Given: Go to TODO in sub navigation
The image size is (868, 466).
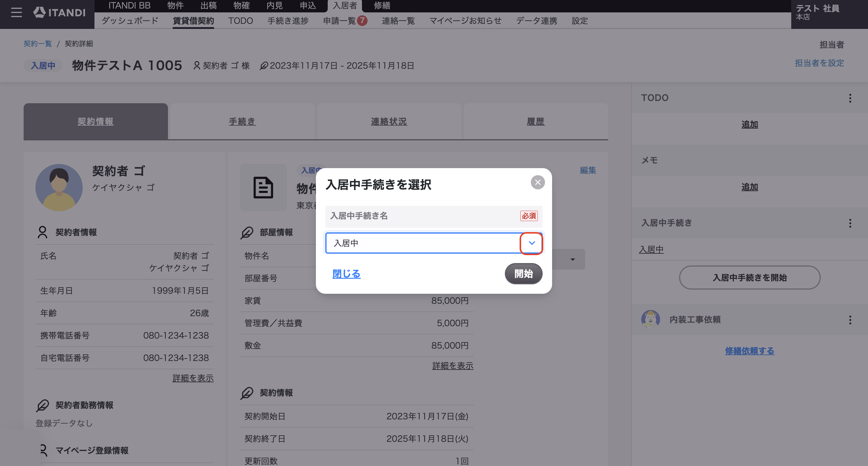Looking at the screenshot, I should (x=241, y=21).
